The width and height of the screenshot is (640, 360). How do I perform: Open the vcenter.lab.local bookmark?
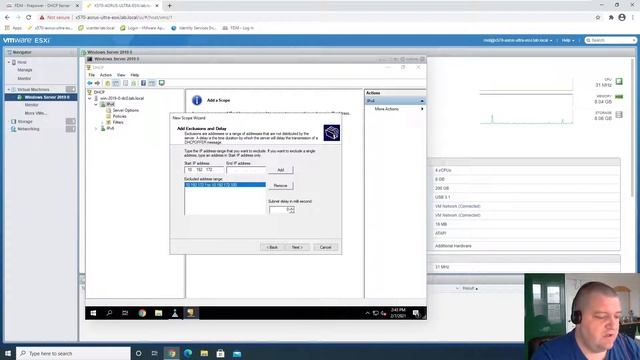[x=96, y=28]
